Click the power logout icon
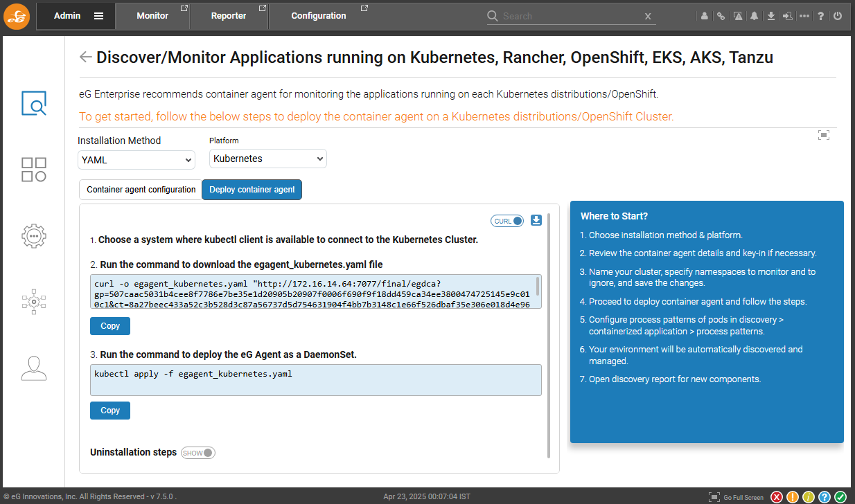The height and width of the screenshot is (504, 855). [838, 16]
